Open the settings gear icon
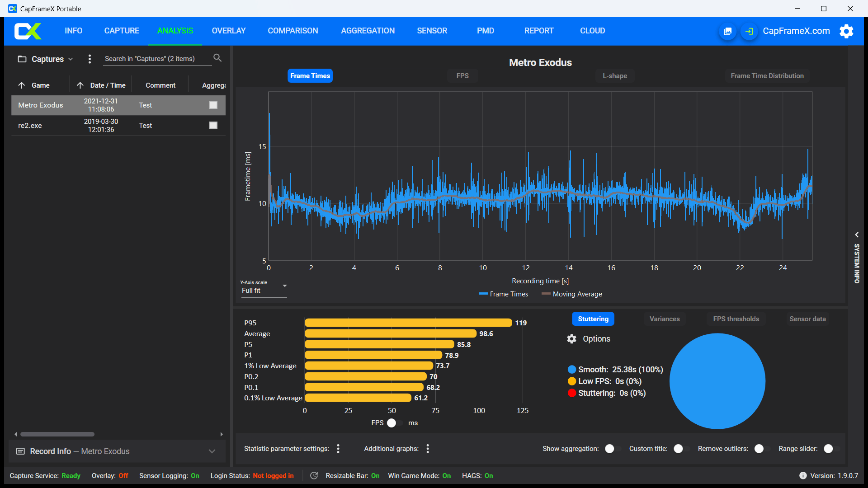Image resolution: width=868 pixels, height=488 pixels. [x=846, y=31]
